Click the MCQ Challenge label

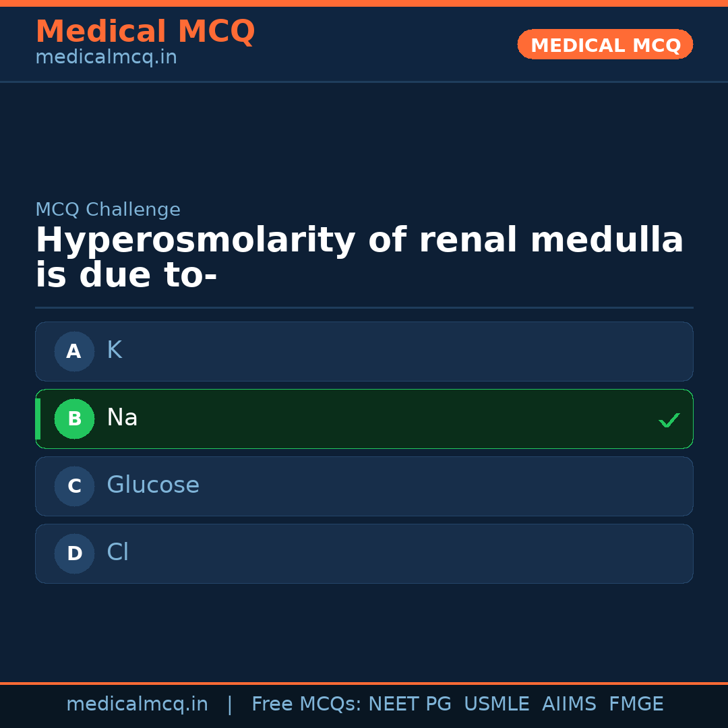tap(108, 210)
